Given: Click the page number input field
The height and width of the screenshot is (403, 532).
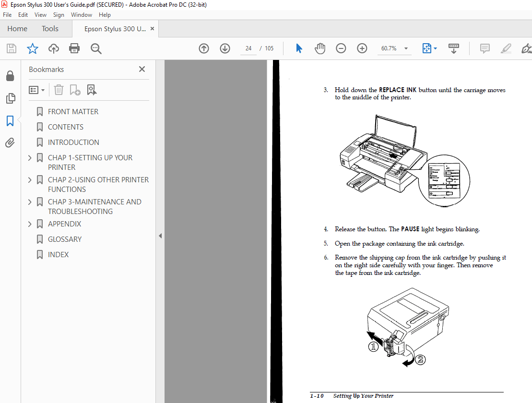Looking at the screenshot, I should pos(248,48).
